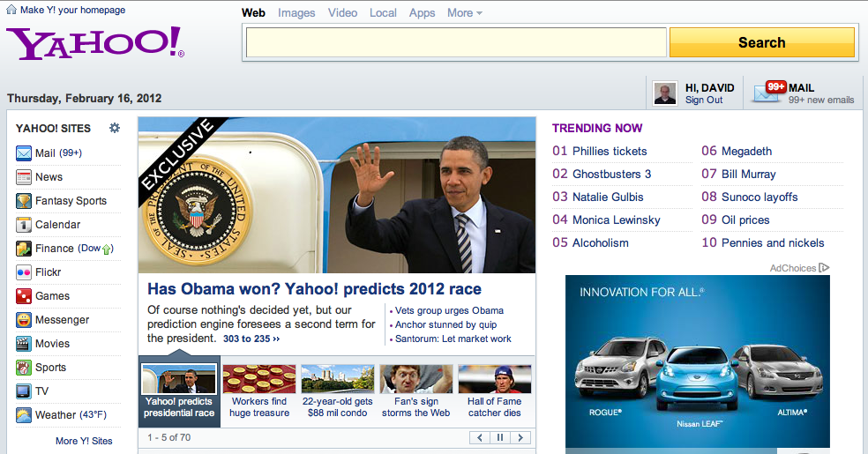Select Workers find huge treasure thumbnail
Viewport: 868px width, 454px height.
coord(259,391)
